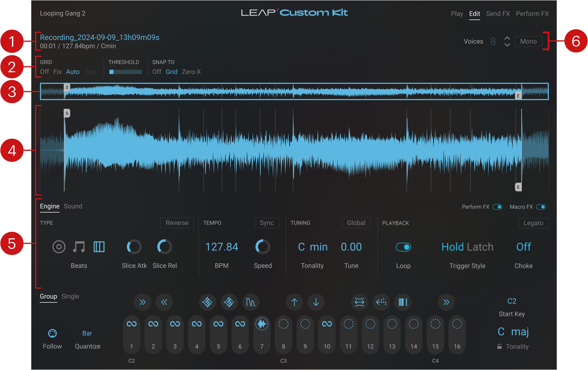Enable Reverse

coord(177,223)
